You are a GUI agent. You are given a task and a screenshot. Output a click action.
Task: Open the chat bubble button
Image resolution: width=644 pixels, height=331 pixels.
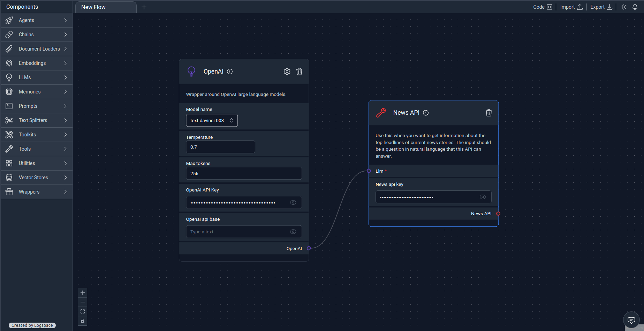tap(631, 320)
